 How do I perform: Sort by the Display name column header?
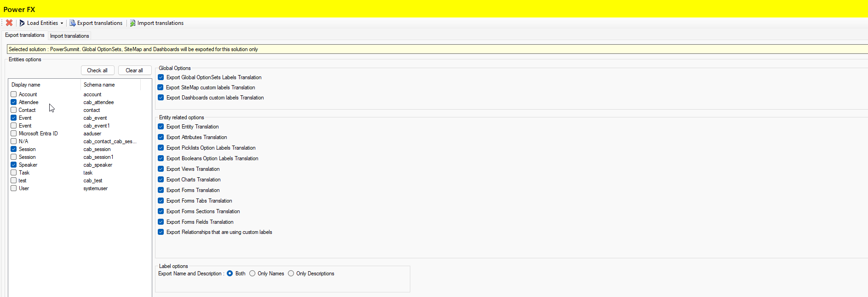(x=45, y=85)
